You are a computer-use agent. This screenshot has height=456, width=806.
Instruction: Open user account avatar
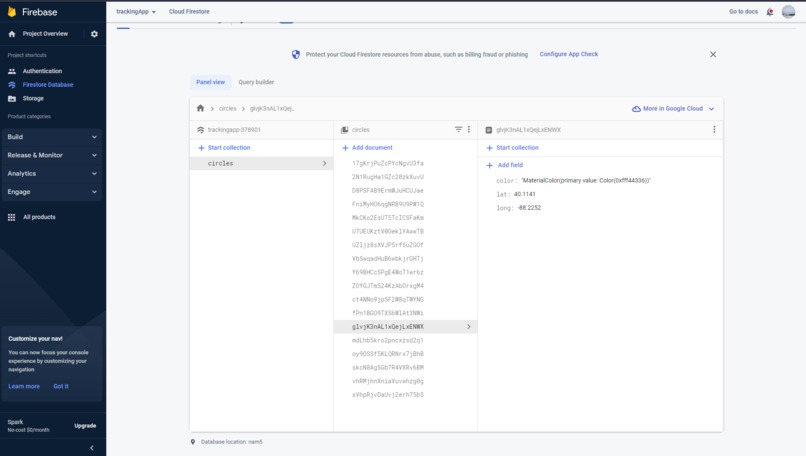789,11
